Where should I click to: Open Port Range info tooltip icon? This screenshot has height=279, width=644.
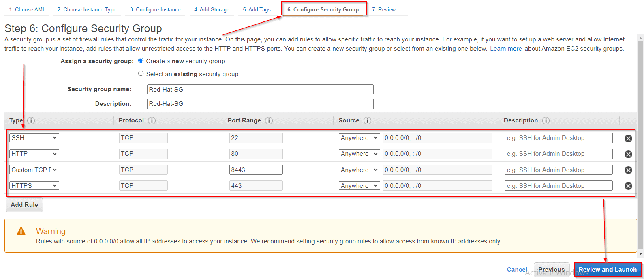pyautogui.click(x=269, y=121)
